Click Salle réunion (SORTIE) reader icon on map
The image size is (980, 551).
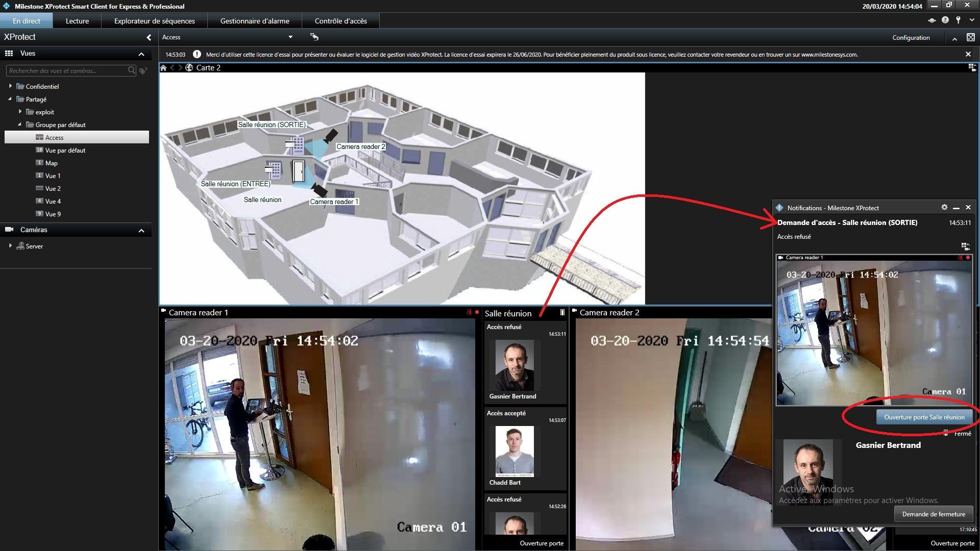(295, 145)
